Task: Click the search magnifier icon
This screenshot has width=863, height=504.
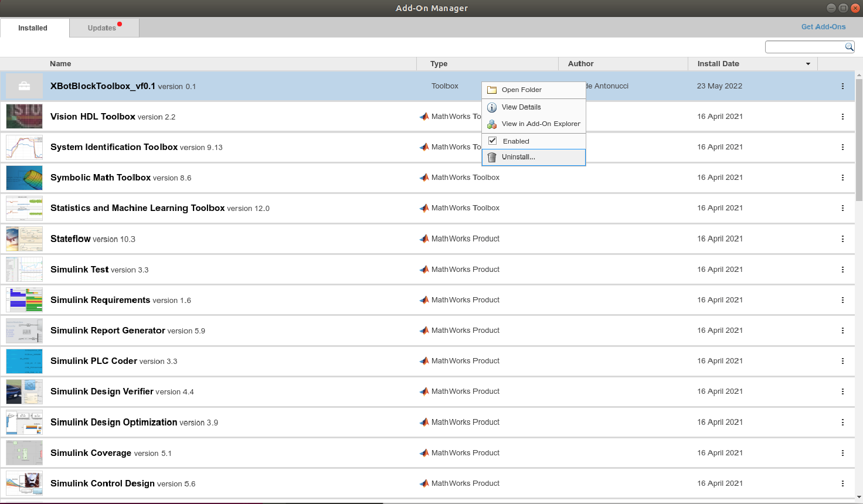Action: [x=849, y=47]
